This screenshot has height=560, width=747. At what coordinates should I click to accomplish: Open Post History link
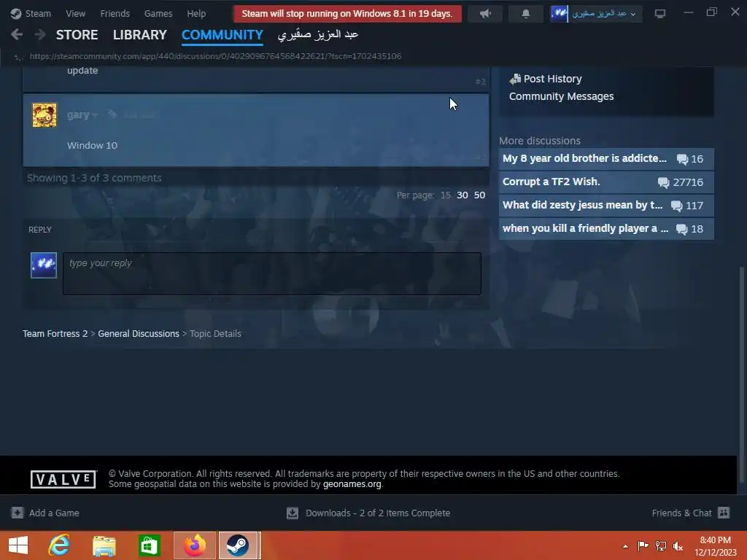553,79
